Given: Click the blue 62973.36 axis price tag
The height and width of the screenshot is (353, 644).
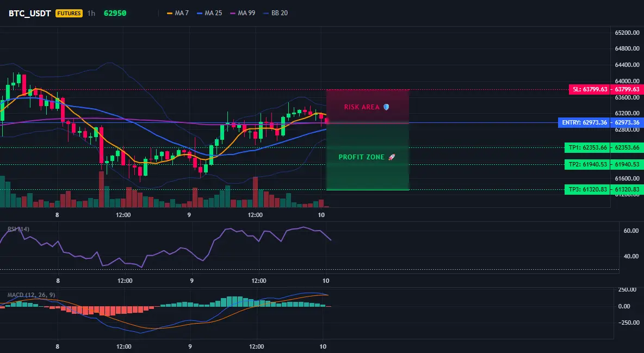Looking at the screenshot, I should point(627,122).
